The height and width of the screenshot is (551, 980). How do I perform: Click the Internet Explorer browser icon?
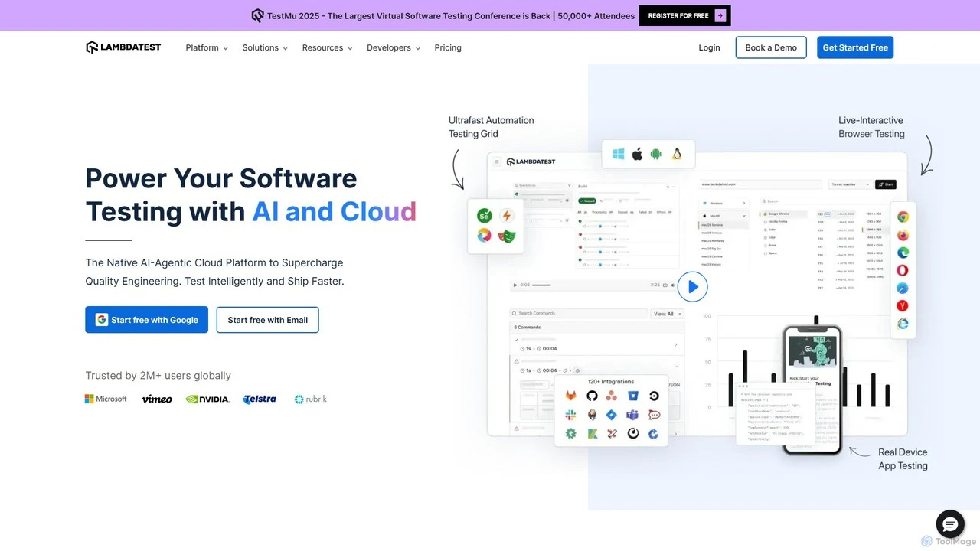tap(903, 324)
